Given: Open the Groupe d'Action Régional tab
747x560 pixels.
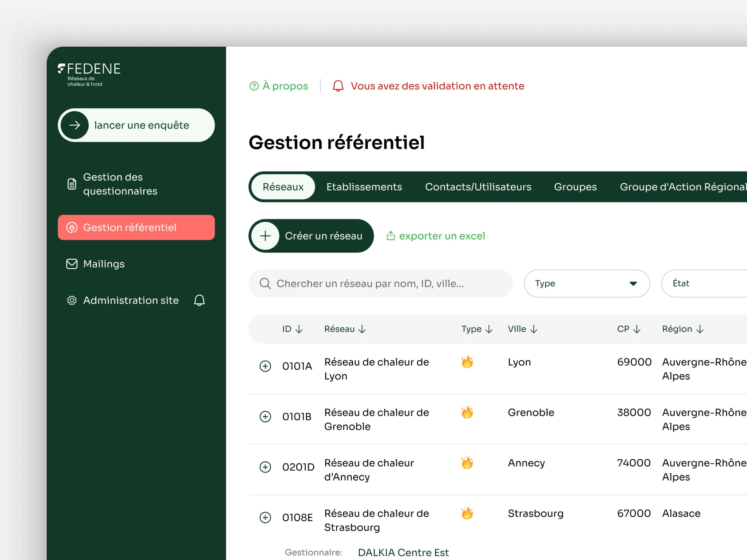Looking at the screenshot, I should (x=683, y=187).
